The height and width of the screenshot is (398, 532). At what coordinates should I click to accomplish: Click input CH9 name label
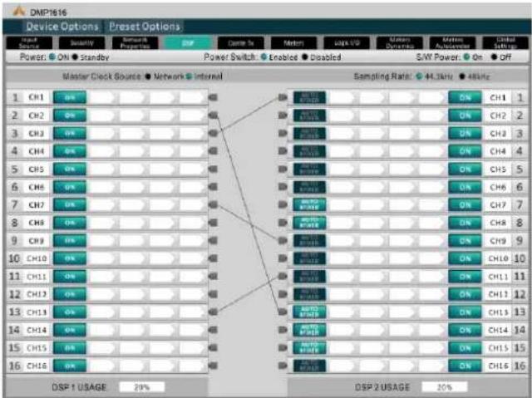[37, 241]
